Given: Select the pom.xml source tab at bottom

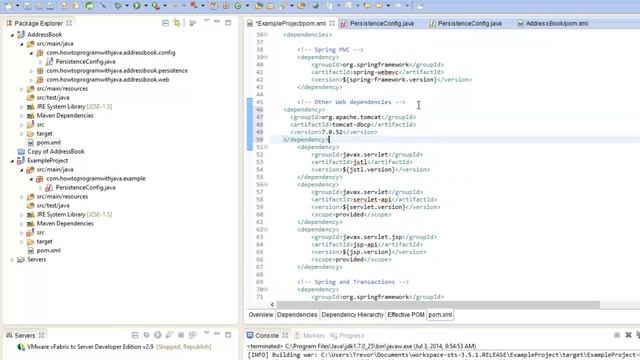Looking at the screenshot, I should pyautogui.click(x=440, y=315).
